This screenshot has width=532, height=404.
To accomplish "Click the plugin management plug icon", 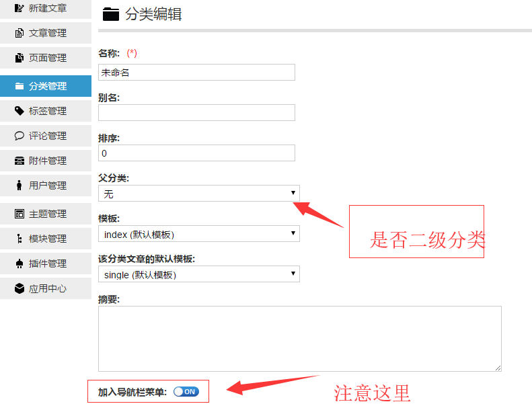I will coord(20,264).
